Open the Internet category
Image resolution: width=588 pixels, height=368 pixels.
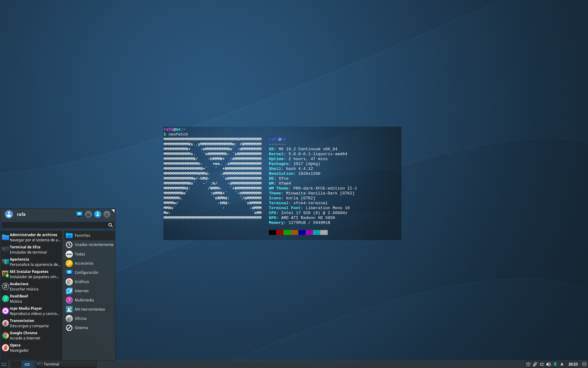click(89, 291)
